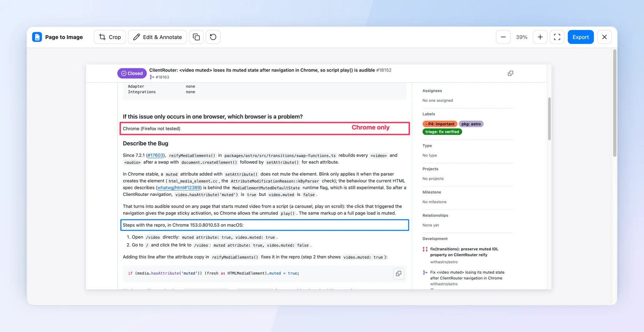This screenshot has width=644, height=332.
Task: Click the Page to Image logo icon
Action: pyautogui.click(x=37, y=37)
